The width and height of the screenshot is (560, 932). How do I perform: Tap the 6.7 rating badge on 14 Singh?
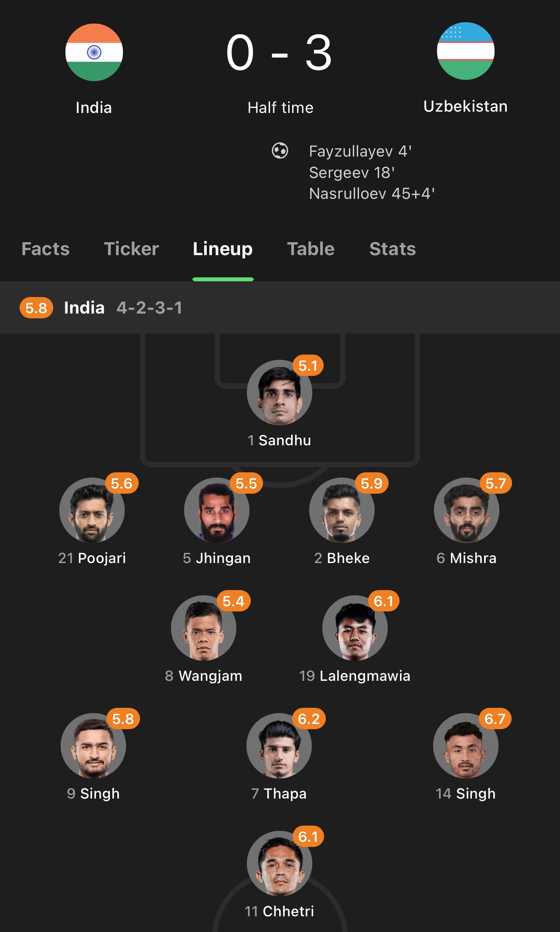(495, 719)
